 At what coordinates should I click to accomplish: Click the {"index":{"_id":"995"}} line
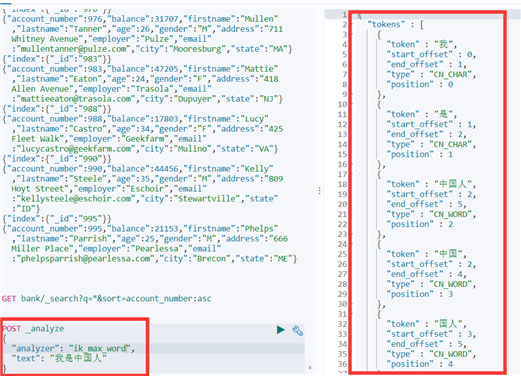click(57, 219)
